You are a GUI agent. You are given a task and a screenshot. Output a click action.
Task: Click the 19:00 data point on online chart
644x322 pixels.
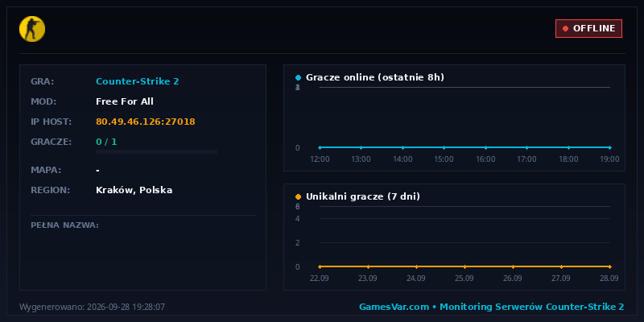(x=610, y=147)
